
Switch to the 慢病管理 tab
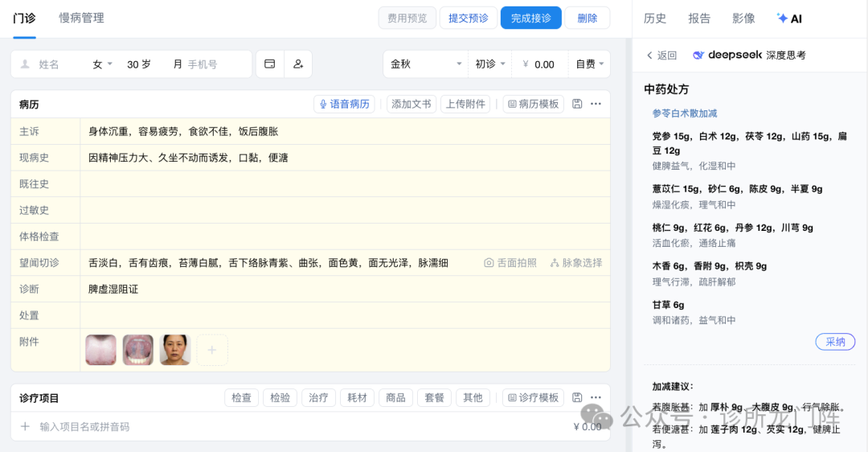[81, 18]
